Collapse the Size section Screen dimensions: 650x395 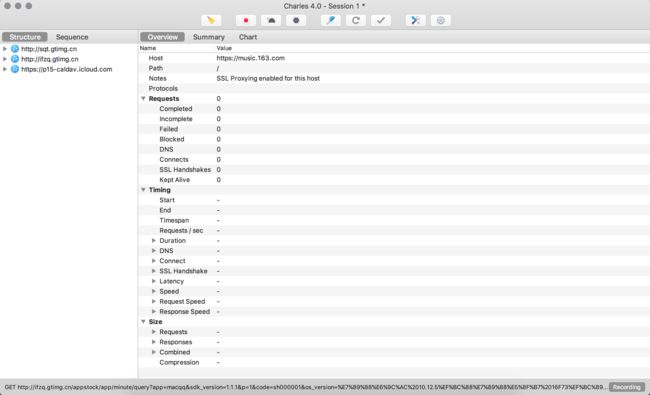tap(143, 322)
